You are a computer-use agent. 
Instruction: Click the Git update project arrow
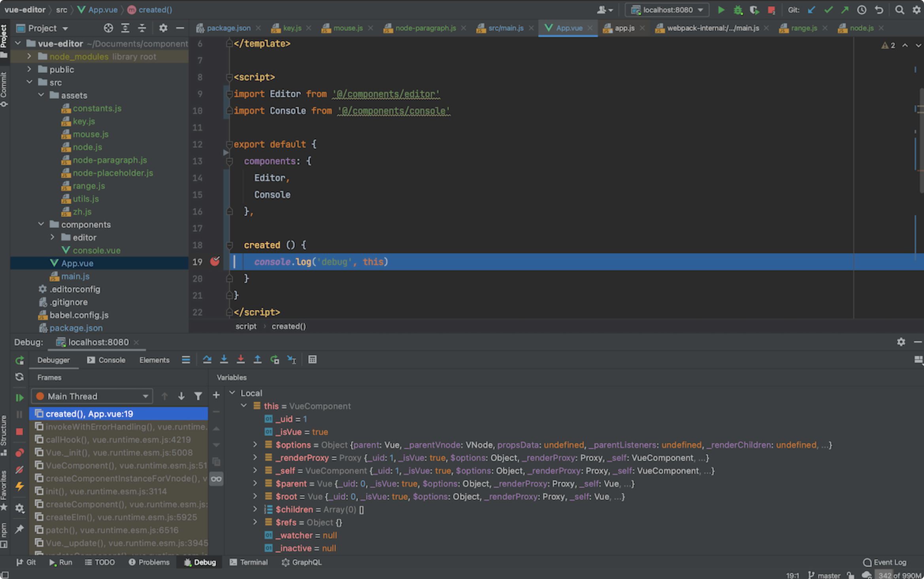[811, 10]
